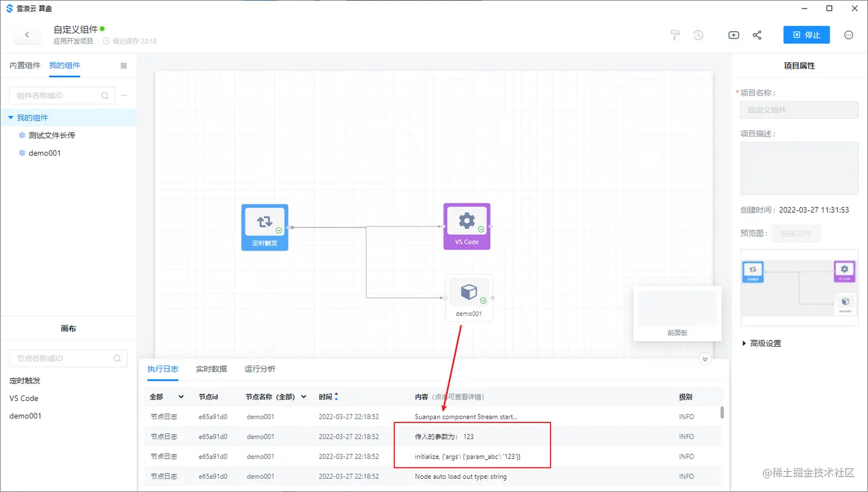
Task: Open log entry 'Suanpan component Stream start...'
Action: (x=466, y=417)
